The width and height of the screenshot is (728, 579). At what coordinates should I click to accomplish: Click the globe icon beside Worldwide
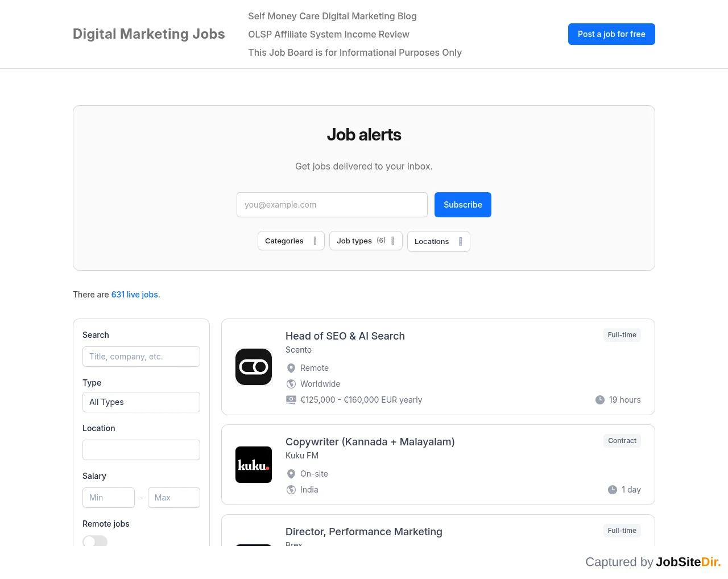(291, 384)
